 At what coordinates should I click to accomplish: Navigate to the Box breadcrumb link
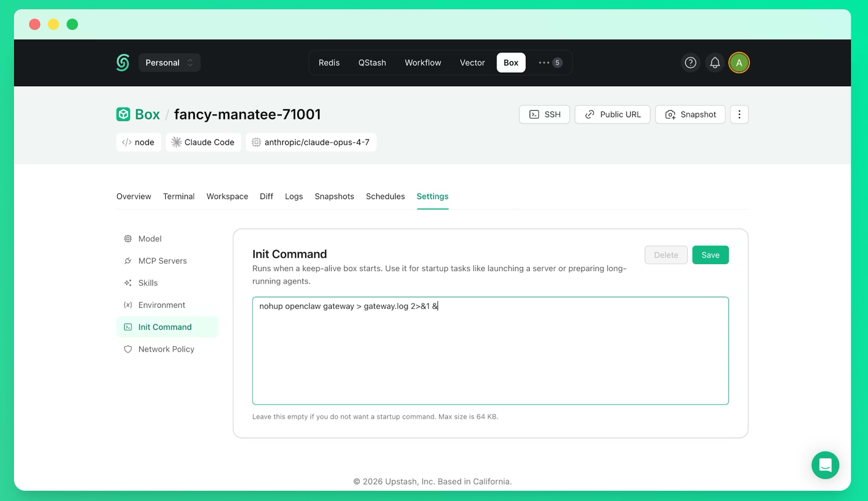pyautogui.click(x=147, y=114)
